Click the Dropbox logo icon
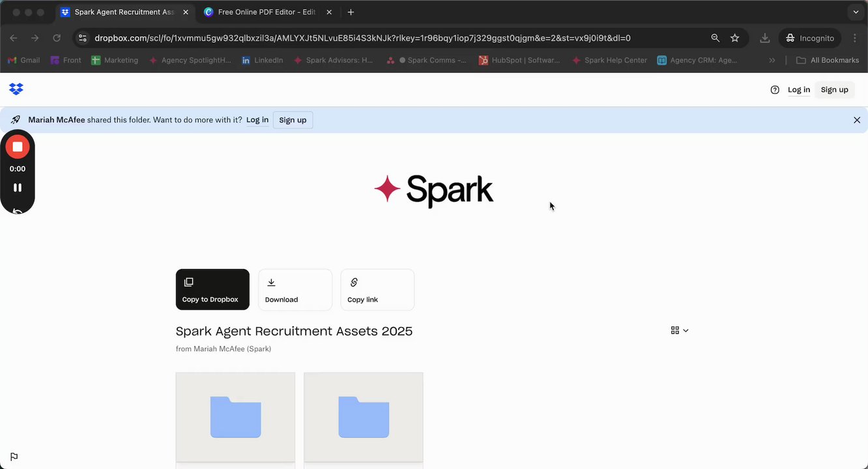The image size is (868, 469). click(16, 89)
